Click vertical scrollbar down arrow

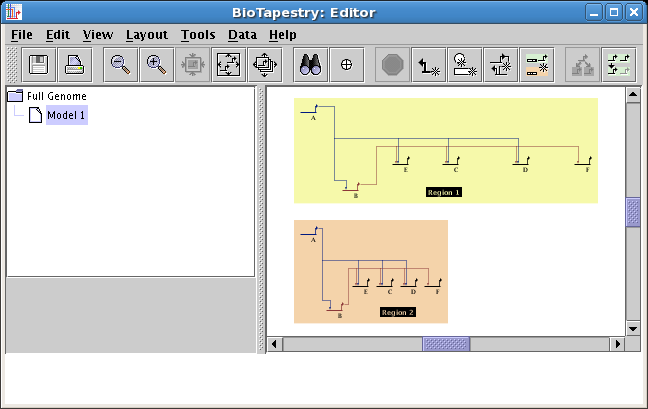[x=632, y=328]
